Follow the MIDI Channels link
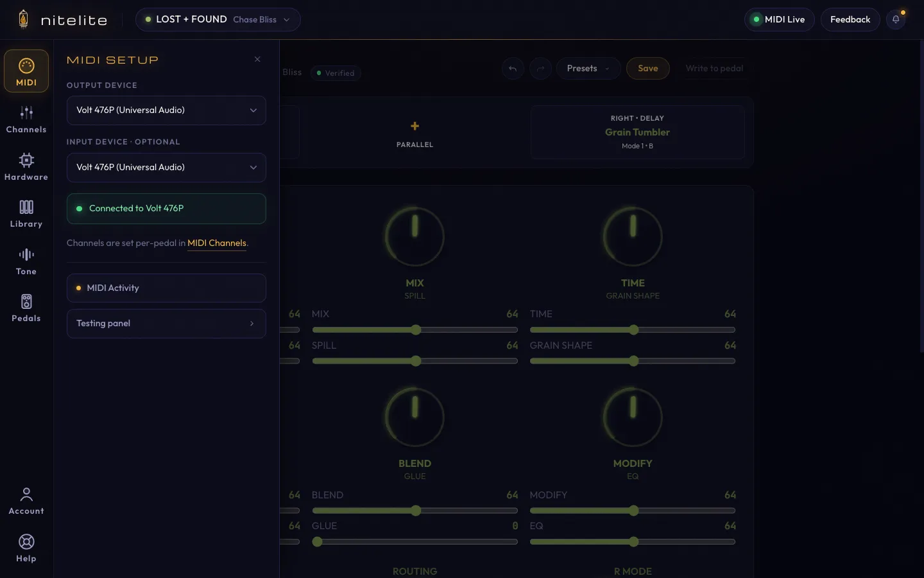This screenshot has height=578, width=924. [217, 243]
